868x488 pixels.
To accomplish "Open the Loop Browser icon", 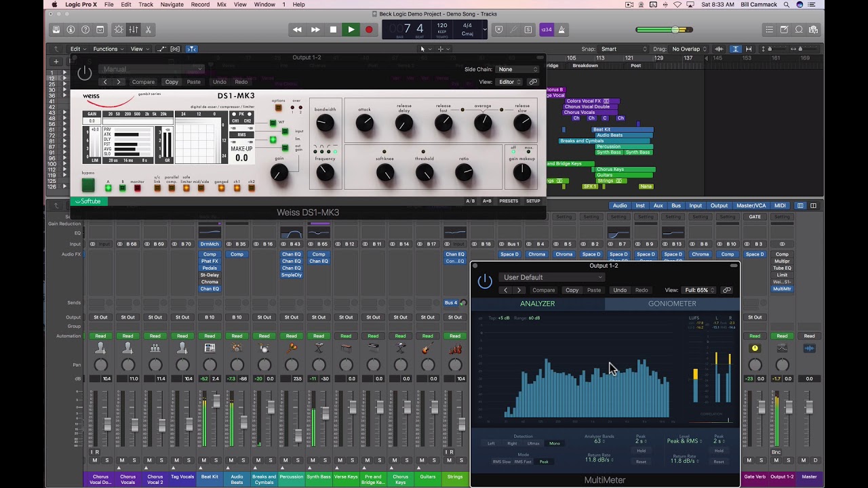I will 799,30.
